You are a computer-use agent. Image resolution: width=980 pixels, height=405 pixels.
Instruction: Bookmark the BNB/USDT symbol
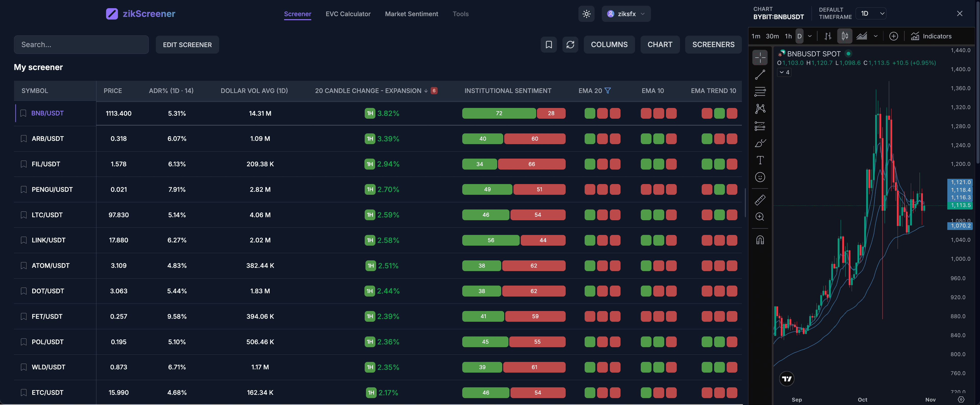coord(23,113)
